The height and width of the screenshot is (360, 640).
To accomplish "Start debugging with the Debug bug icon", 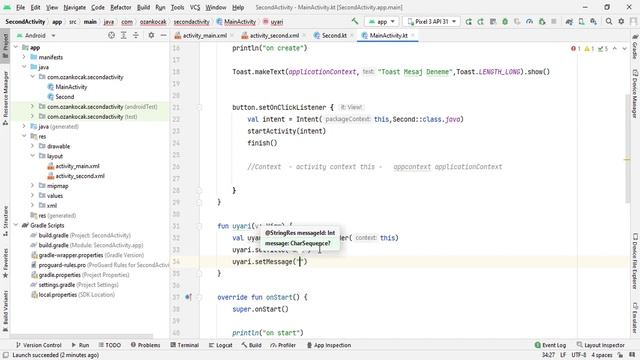I will tap(505, 22).
